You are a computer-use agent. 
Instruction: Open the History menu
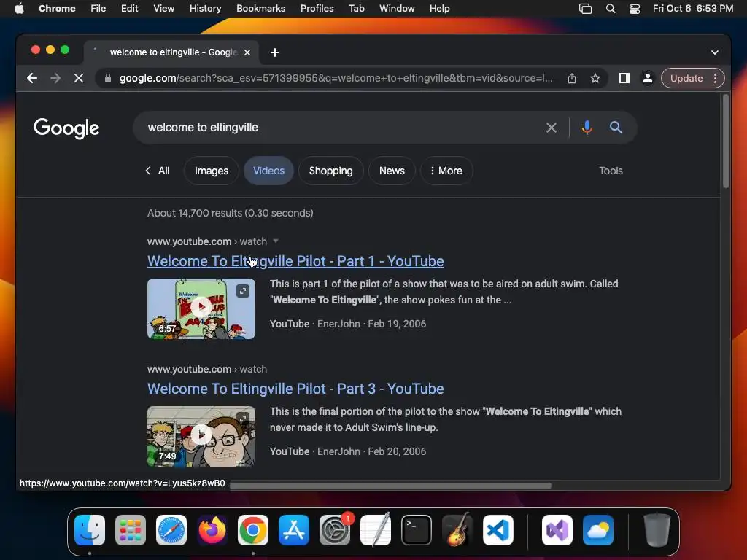[205, 9]
